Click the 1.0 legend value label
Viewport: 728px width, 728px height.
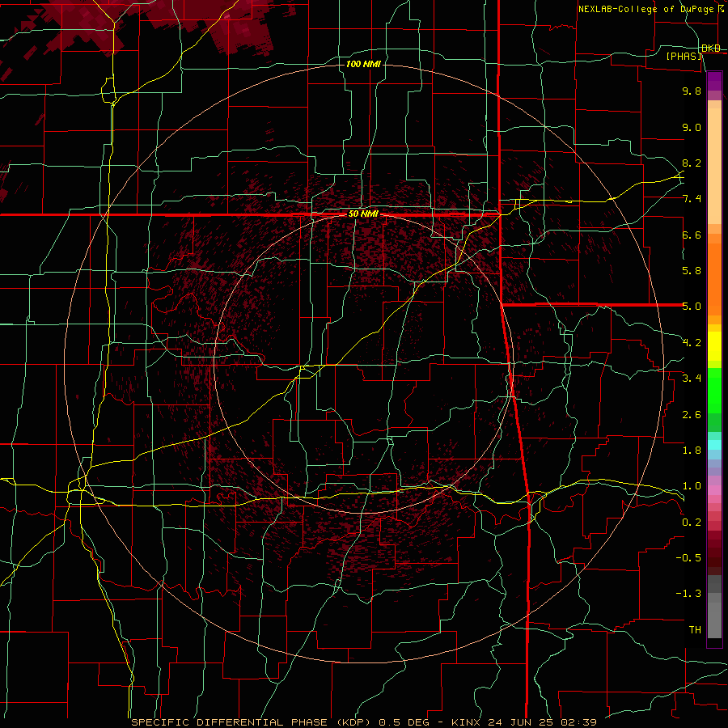coord(692,486)
